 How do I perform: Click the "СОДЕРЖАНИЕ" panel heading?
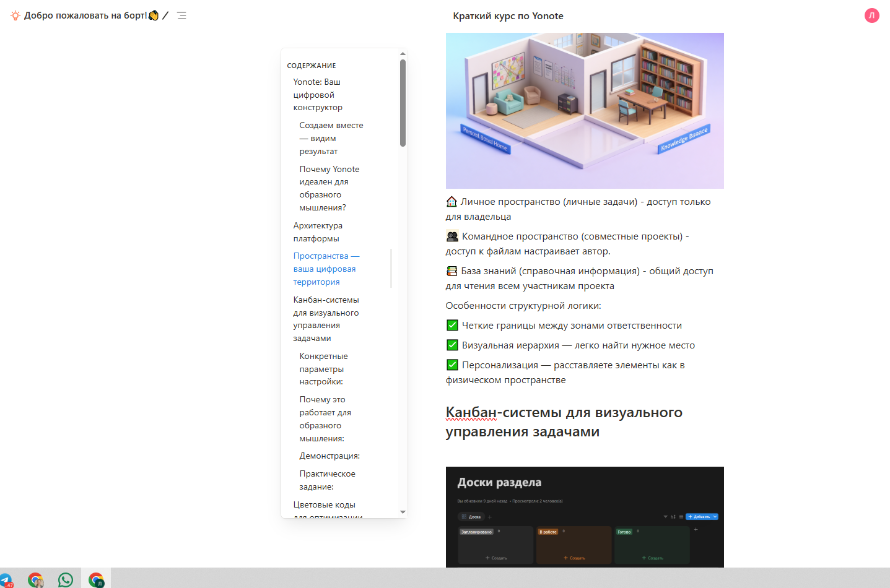(312, 66)
